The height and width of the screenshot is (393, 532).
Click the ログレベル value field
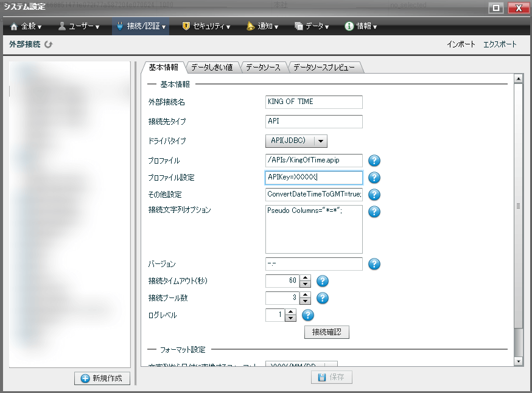coord(275,315)
